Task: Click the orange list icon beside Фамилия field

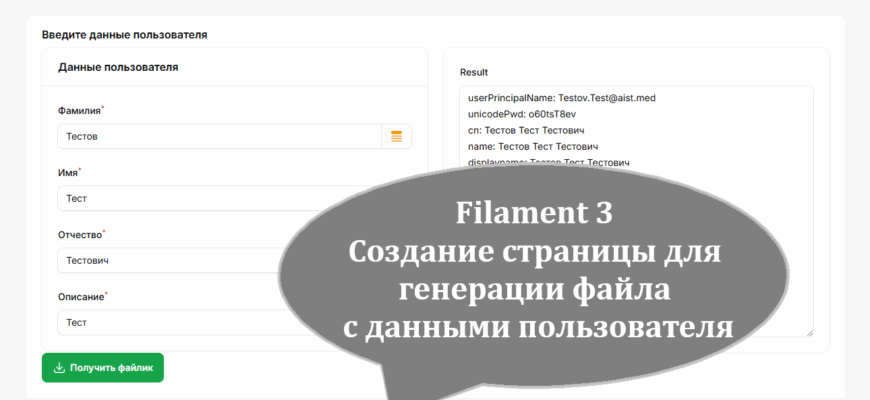Action: tap(396, 136)
